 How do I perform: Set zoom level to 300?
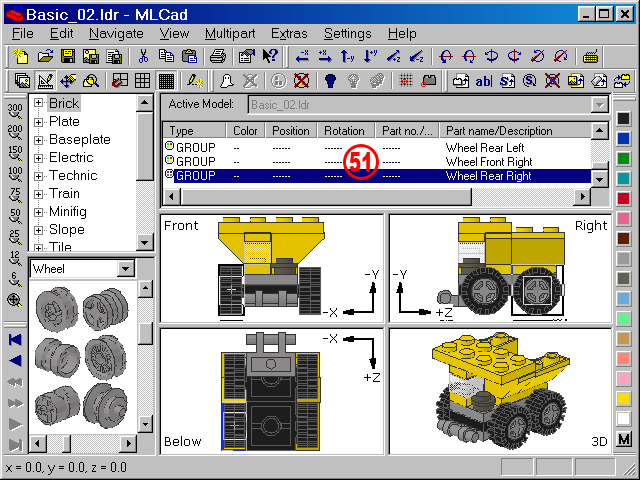(15, 111)
